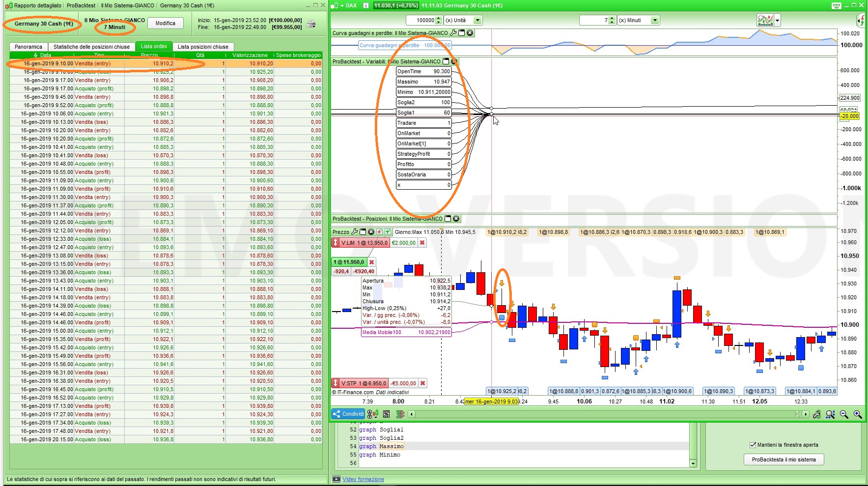Click the Modifica button
Screen dimensions: 868x486
point(166,23)
